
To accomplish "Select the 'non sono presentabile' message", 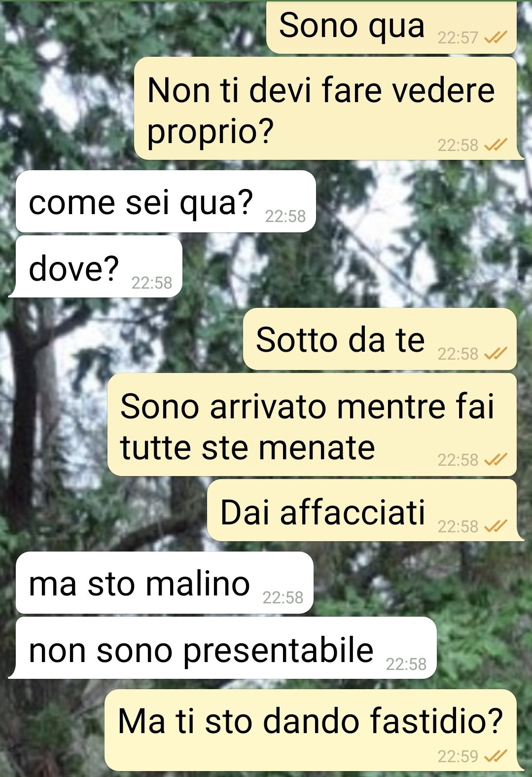I will 223,648.
